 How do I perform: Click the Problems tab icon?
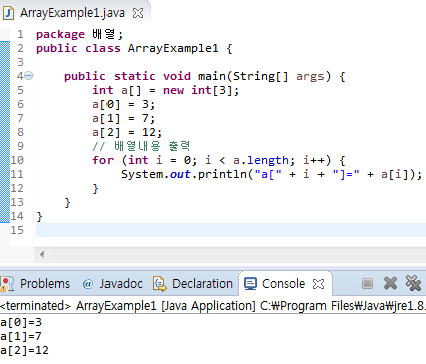pyautogui.click(x=7, y=284)
